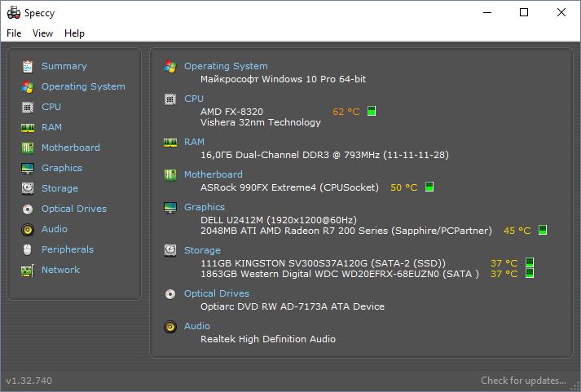This screenshot has width=581, height=392.
Task: Click the motherboard 50 °C temperature indicator
Action: (x=429, y=187)
